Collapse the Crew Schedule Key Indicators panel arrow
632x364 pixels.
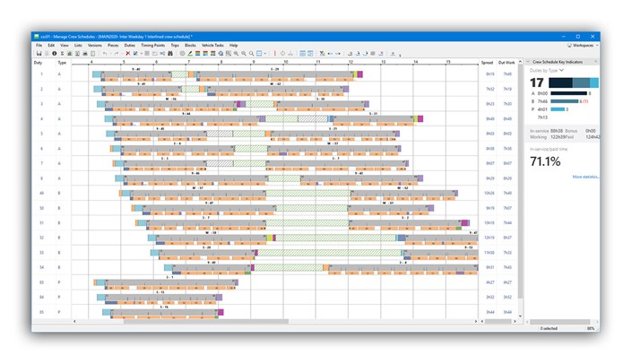point(528,62)
